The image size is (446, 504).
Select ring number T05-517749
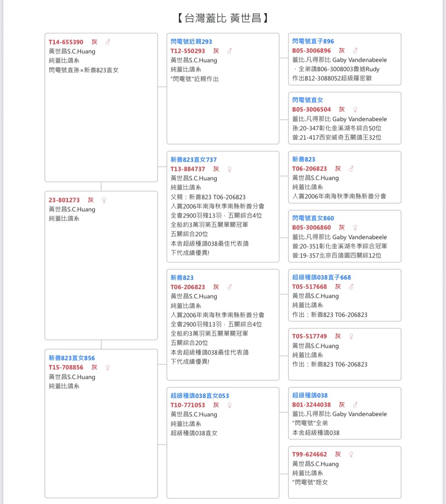point(310,336)
